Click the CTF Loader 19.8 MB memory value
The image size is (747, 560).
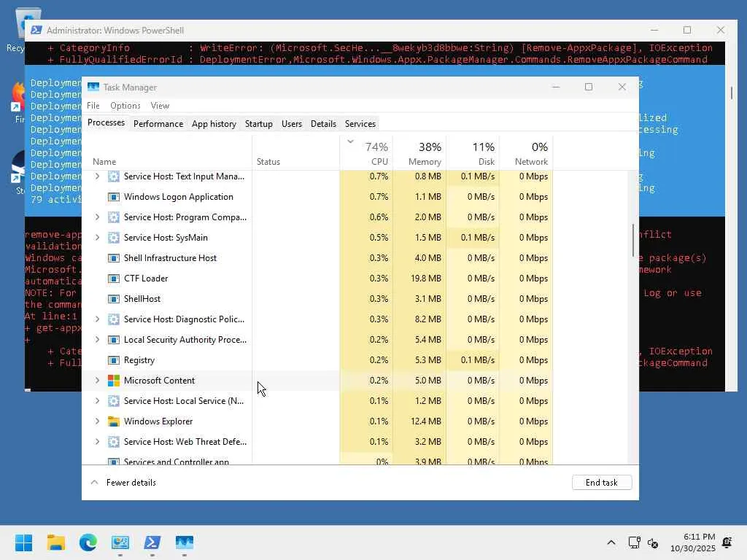tap(426, 279)
